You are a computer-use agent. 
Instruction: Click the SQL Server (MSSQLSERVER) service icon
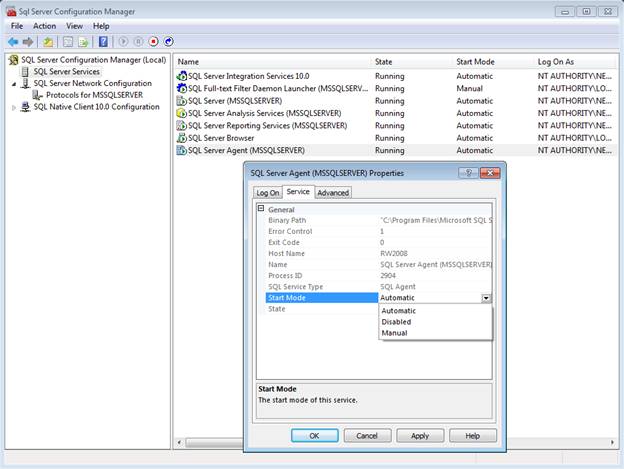(x=181, y=101)
